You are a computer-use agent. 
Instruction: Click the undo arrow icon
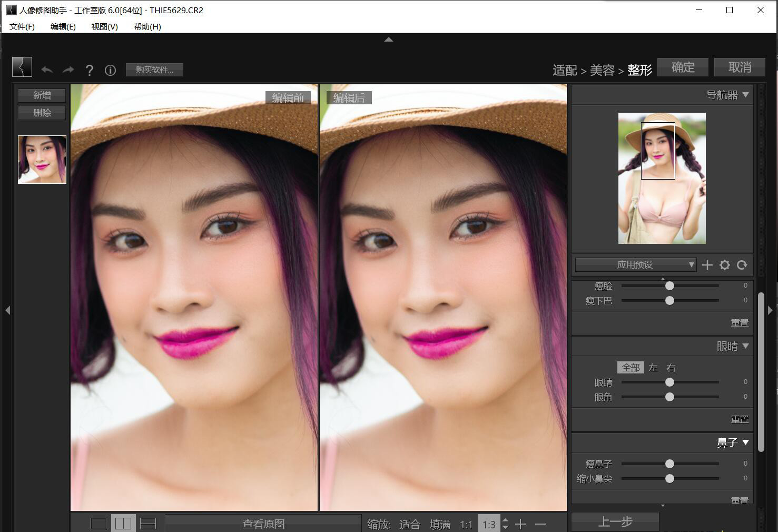[x=47, y=70]
